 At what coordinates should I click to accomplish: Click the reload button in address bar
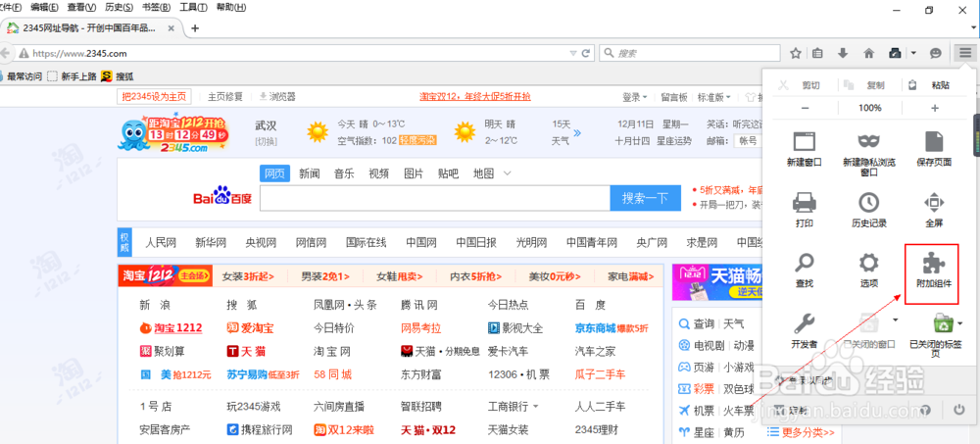point(586,53)
